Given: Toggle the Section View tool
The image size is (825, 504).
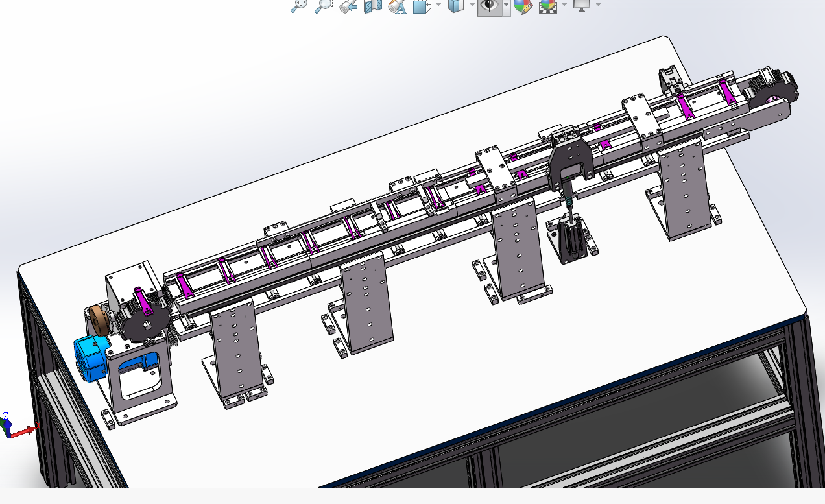Looking at the screenshot, I should [373, 6].
